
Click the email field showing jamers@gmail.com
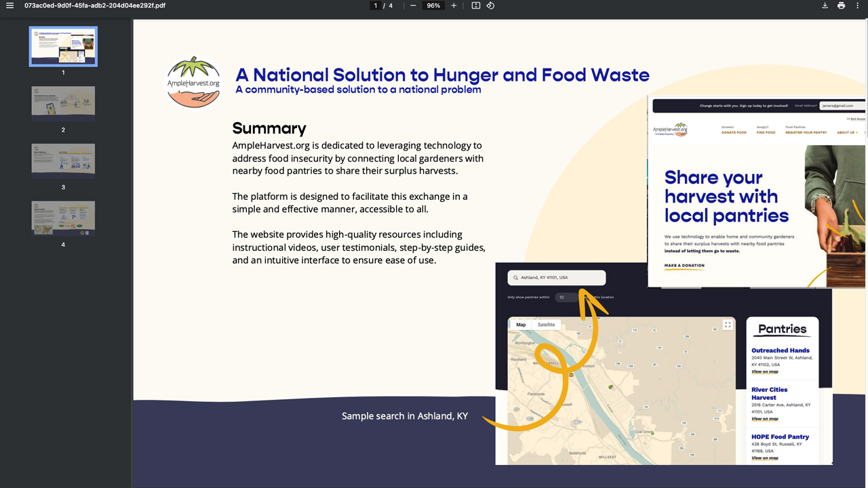pos(842,106)
